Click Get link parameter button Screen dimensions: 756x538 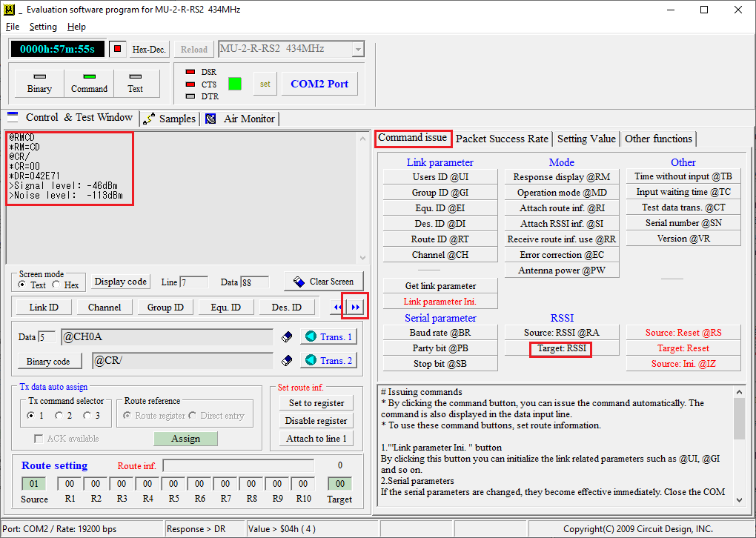tap(440, 286)
